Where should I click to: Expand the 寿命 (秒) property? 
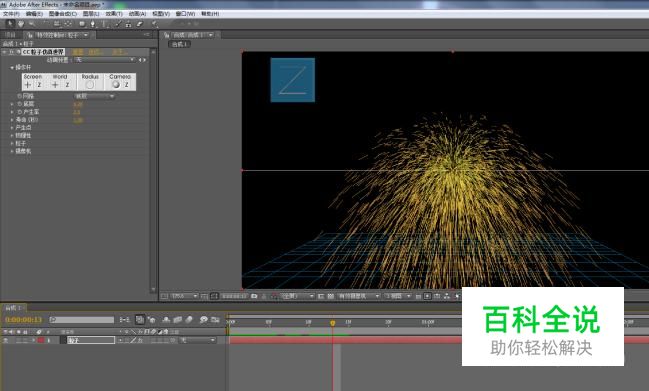coord(12,120)
